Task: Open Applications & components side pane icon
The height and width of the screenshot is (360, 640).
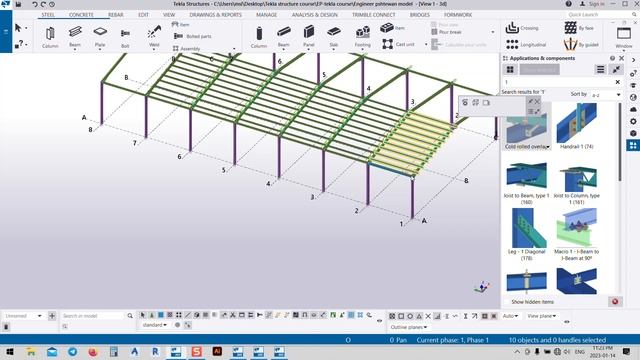Action: 633,145
